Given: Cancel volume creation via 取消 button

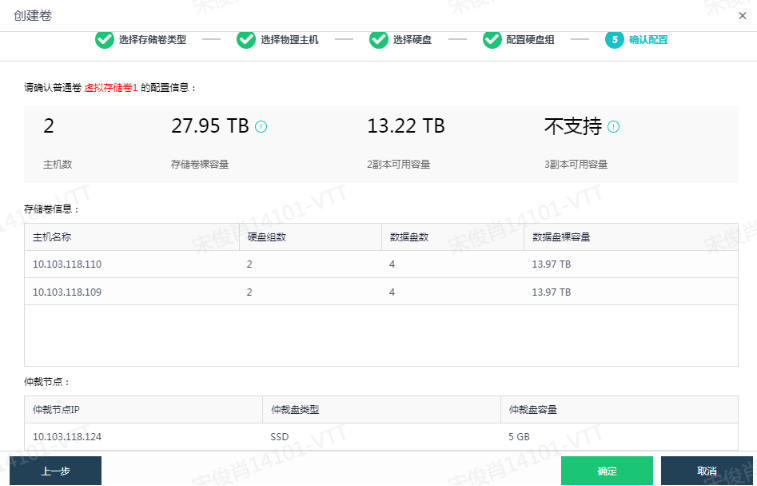Looking at the screenshot, I should click(x=707, y=471).
